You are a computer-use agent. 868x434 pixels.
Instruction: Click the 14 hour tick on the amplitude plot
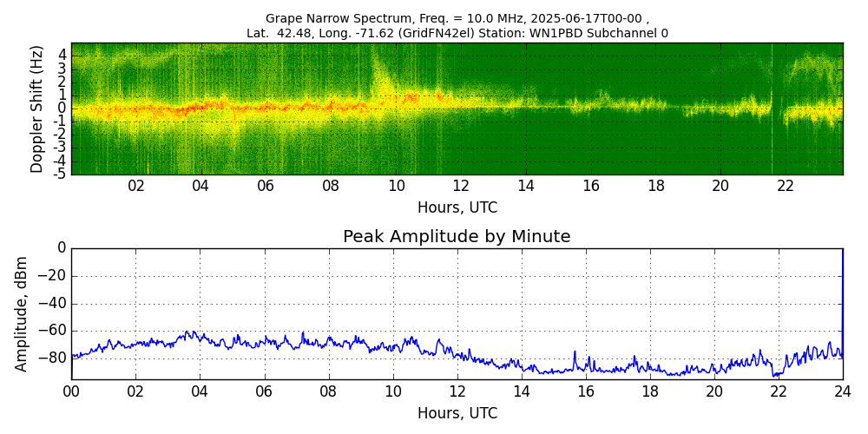click(521, 391)
